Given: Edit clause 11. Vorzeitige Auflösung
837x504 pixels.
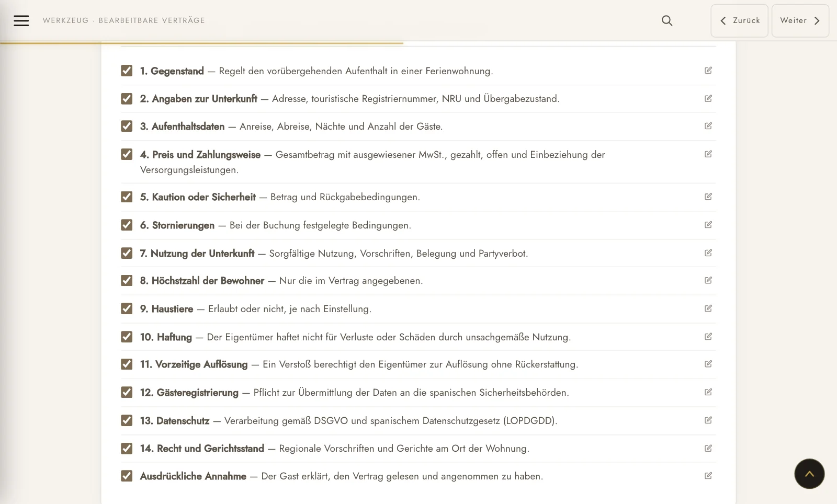Looking at the screenshot, I should coord(708,363).
